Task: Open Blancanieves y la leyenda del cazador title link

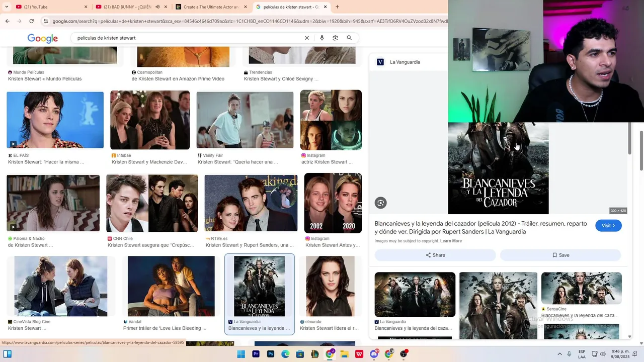Action: point(480,227)
